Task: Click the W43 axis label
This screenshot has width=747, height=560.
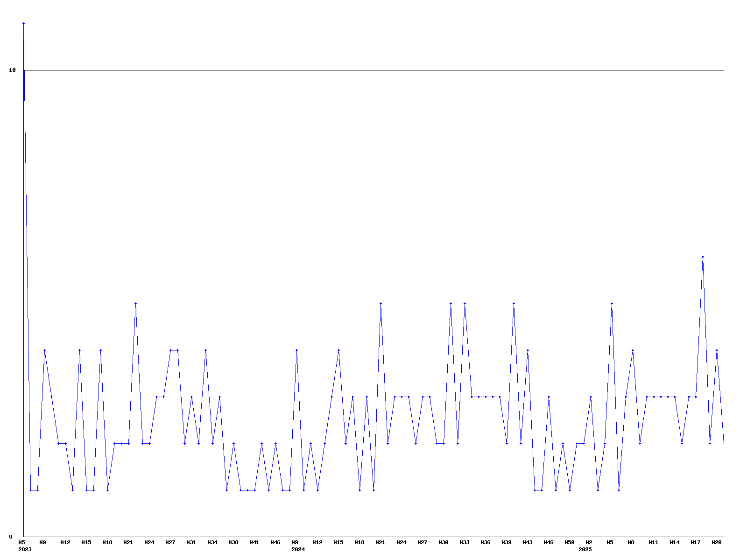Action: 528,542
